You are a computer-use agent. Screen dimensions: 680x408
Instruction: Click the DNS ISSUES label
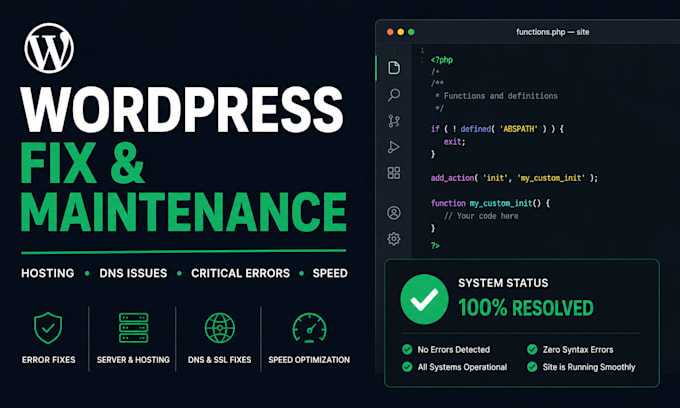point(133,273)
